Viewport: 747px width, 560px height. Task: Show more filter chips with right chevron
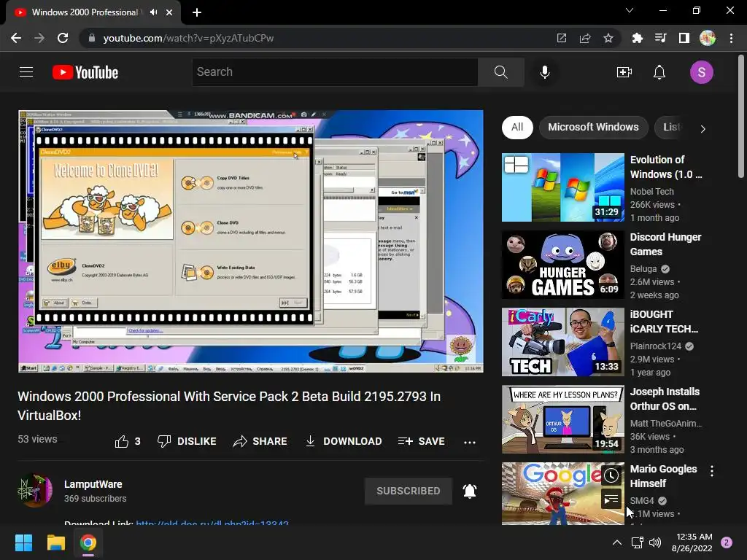point(703,128)
